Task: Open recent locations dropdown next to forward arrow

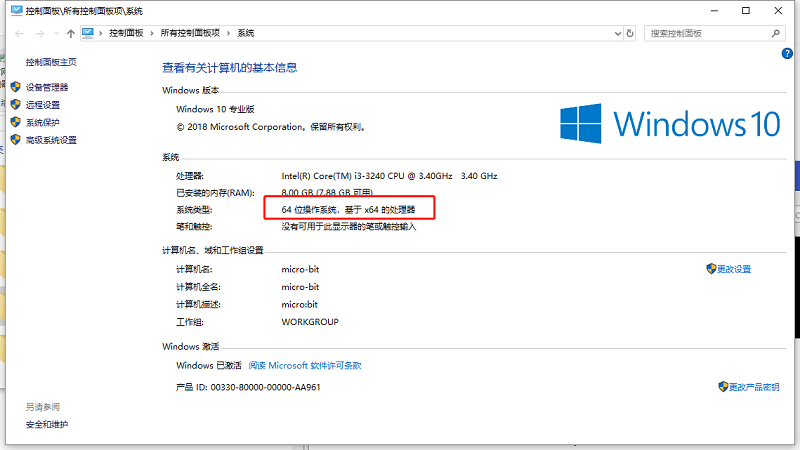Action: [x=56, y=34]
